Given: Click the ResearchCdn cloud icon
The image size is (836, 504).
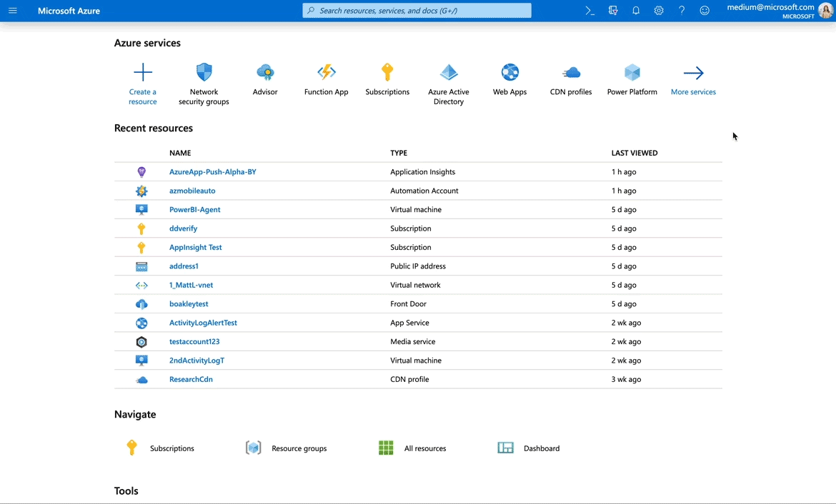Looking at the screenshot, I should (x=141, y=380).
